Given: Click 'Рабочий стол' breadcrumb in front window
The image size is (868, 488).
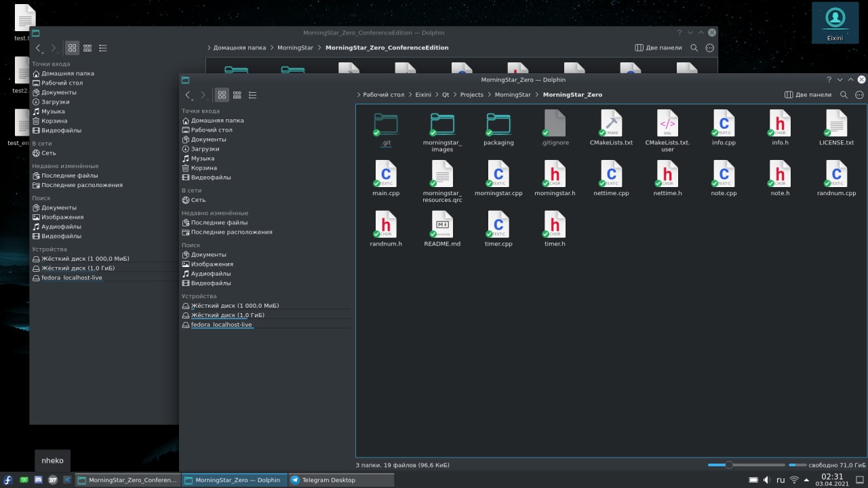Looking at the screenshot, I should tap(383, 95).
